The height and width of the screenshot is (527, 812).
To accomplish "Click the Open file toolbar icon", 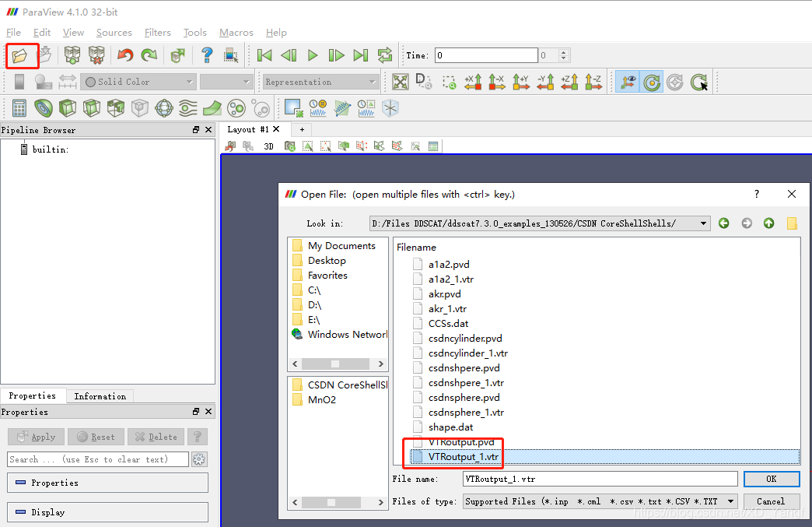I will pyautogui.click(x=19, y=55).
